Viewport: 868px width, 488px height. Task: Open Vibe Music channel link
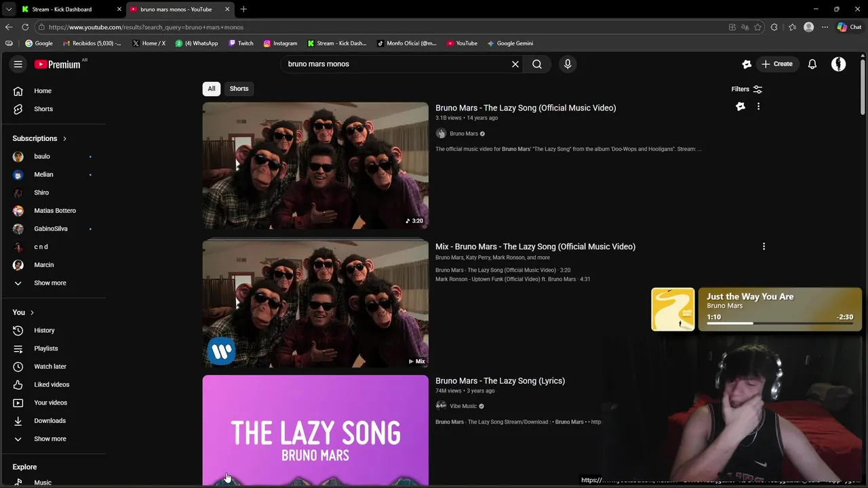[463, 406]
